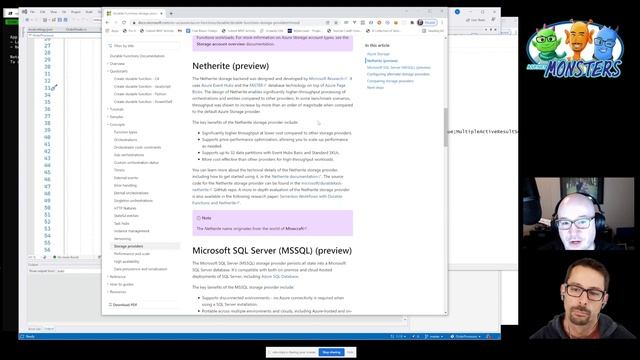Screen dimensions: 640x360
Task: Collapse the Concepts node in sidebar
Action: tap(117, 124)
